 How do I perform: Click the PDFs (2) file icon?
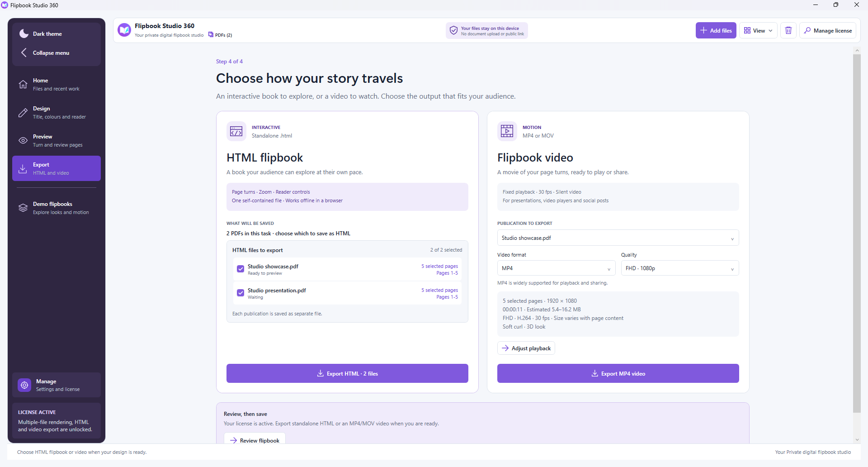coord(211,35)
